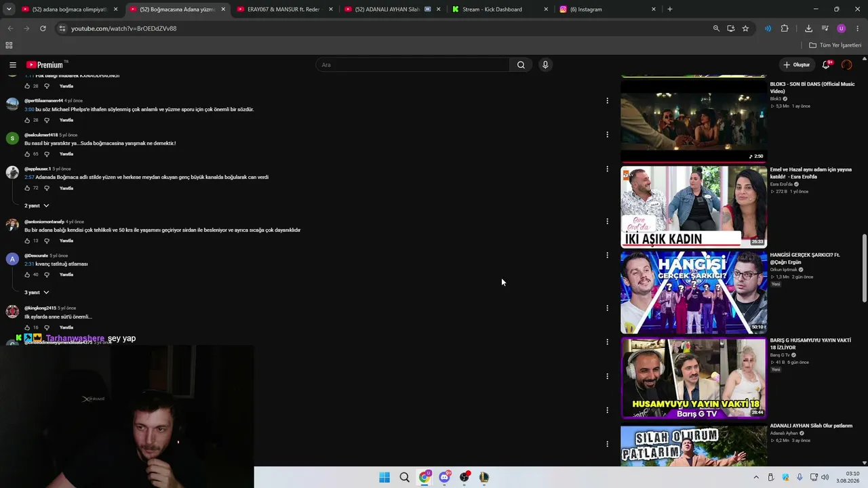Open the media controls icon in toolbar

click(x=825, y=28)
